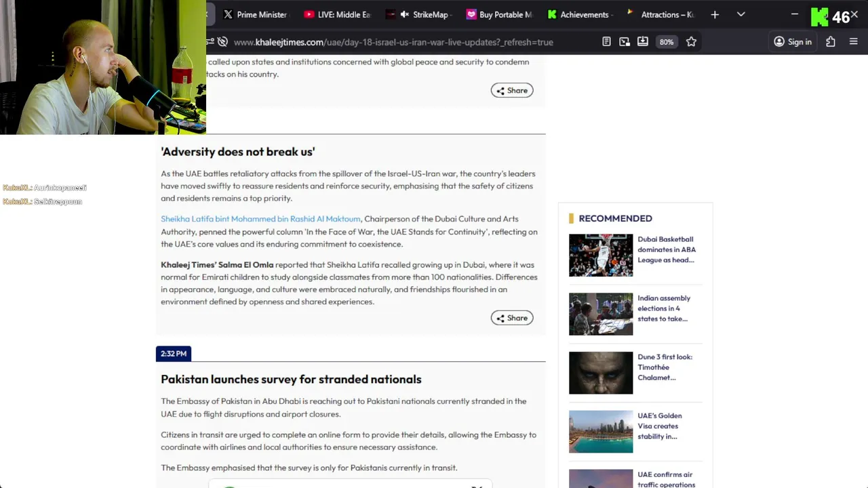Expand the list all tabs dropdown
The height and width of the screenshot is (488, 868).
coord(741,14)
